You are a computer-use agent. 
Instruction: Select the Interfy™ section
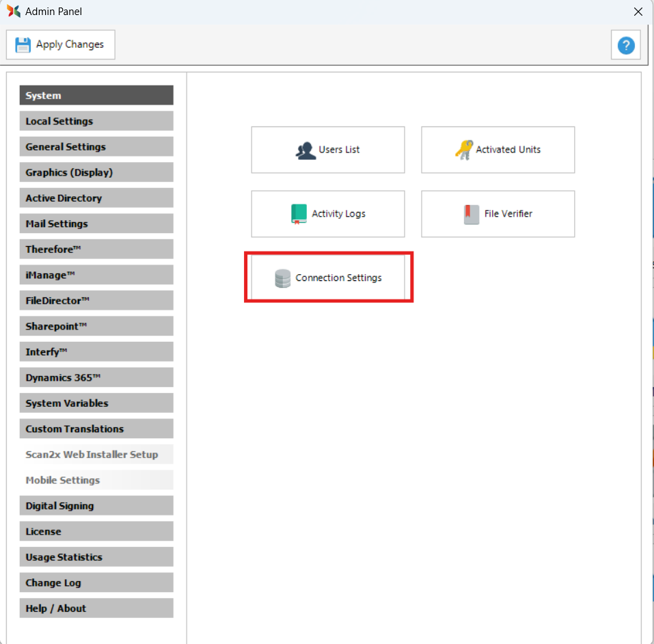pyautogui.click(x=96, y=352)
